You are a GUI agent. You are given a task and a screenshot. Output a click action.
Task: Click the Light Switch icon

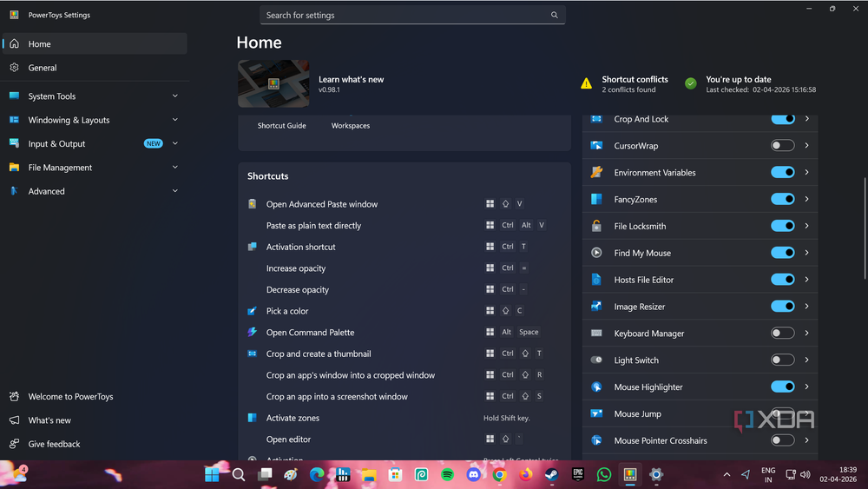tap(596, 360)
